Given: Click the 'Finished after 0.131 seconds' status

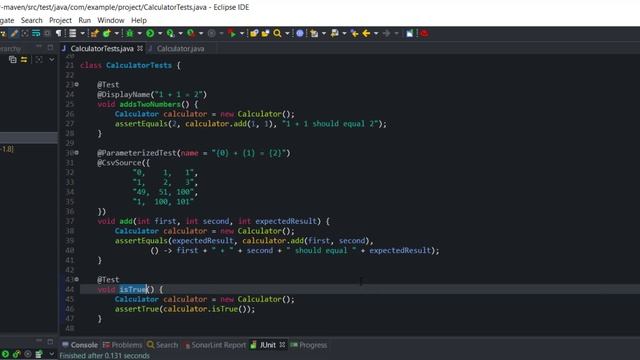Looking at the screenshot, I should pyautogui.click(x=104, y=356).
